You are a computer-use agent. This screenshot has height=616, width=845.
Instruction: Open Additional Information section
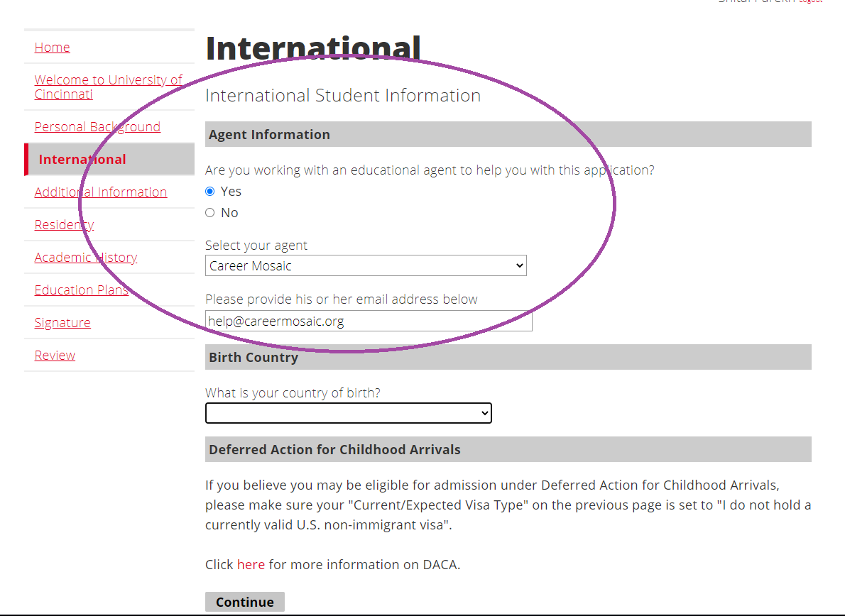(101, 192)
